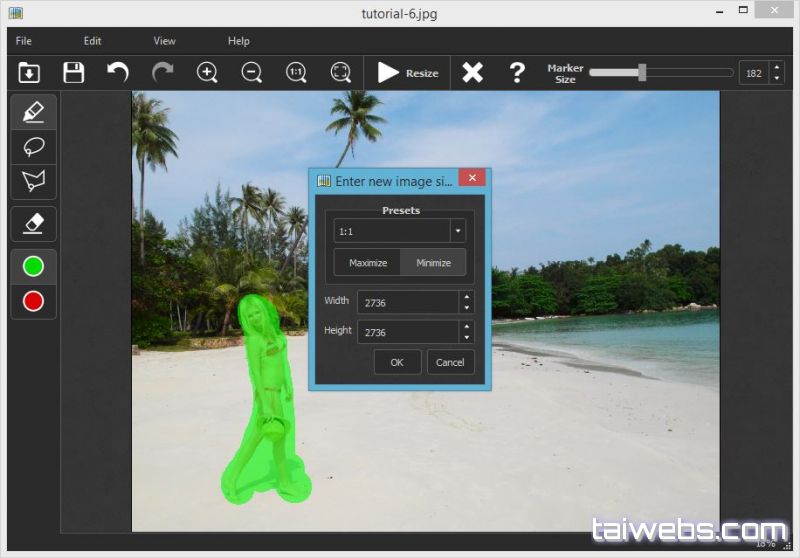Open the View menu

[164, 41]
